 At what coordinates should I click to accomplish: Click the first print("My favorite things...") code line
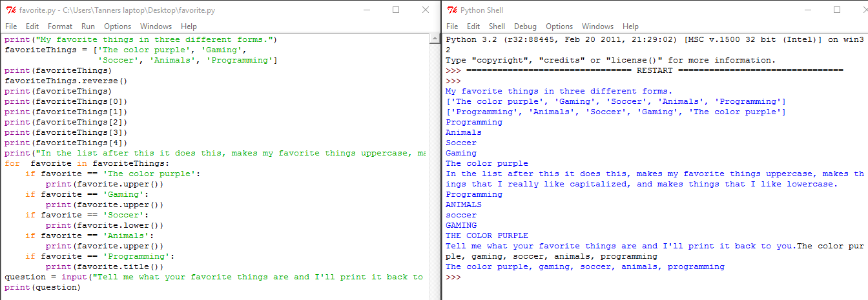pos(141,39)
